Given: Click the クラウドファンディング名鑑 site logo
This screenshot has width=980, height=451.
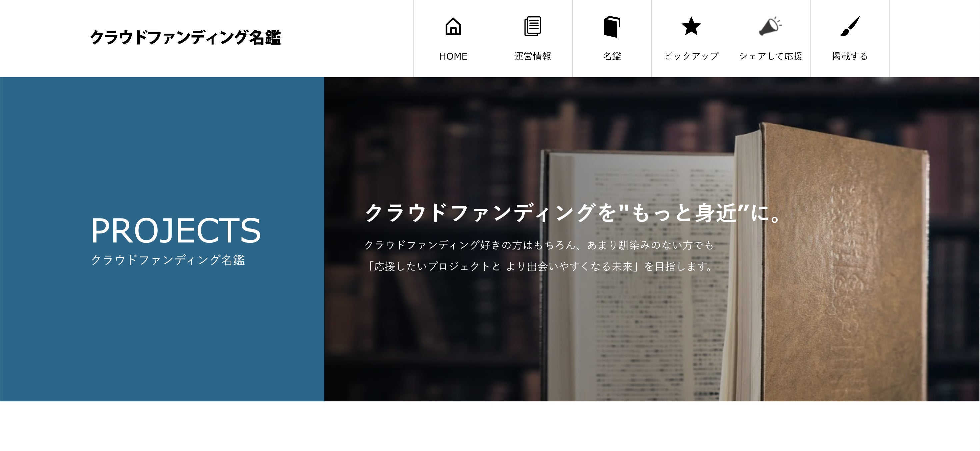Looking at the screenshot, I should coord(185,38).
